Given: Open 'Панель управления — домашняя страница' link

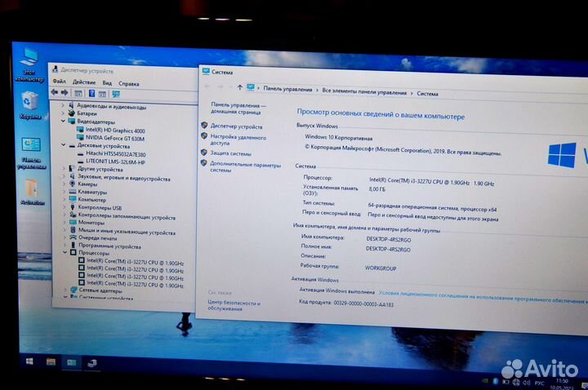Looking at the screenshot, I should 238,109.
